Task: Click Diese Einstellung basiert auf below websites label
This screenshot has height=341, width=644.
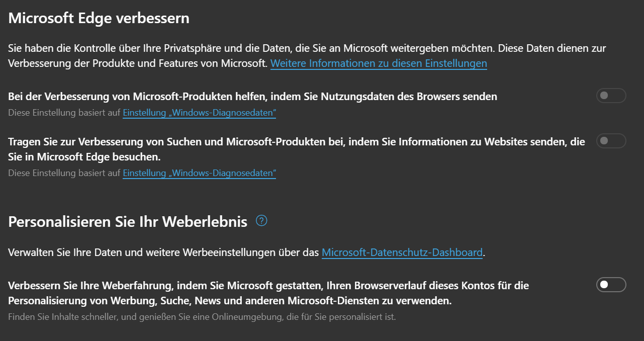Action: (64, 173)
